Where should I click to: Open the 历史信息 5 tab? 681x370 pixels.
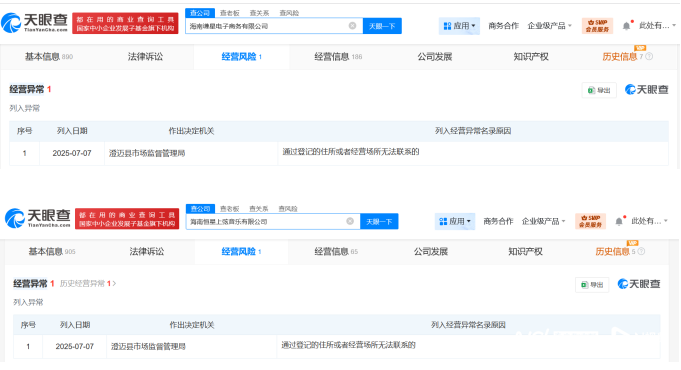coord(615,251)
